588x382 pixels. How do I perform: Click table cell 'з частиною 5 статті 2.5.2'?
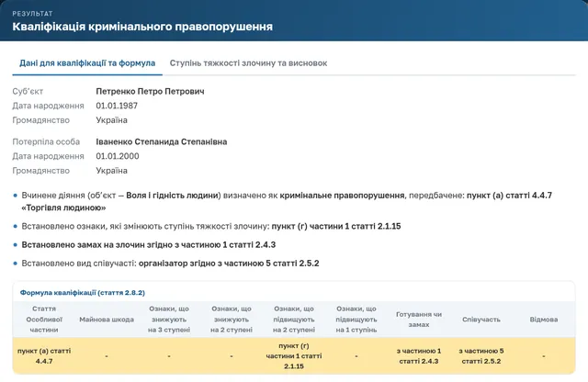(x=481, y=355)
